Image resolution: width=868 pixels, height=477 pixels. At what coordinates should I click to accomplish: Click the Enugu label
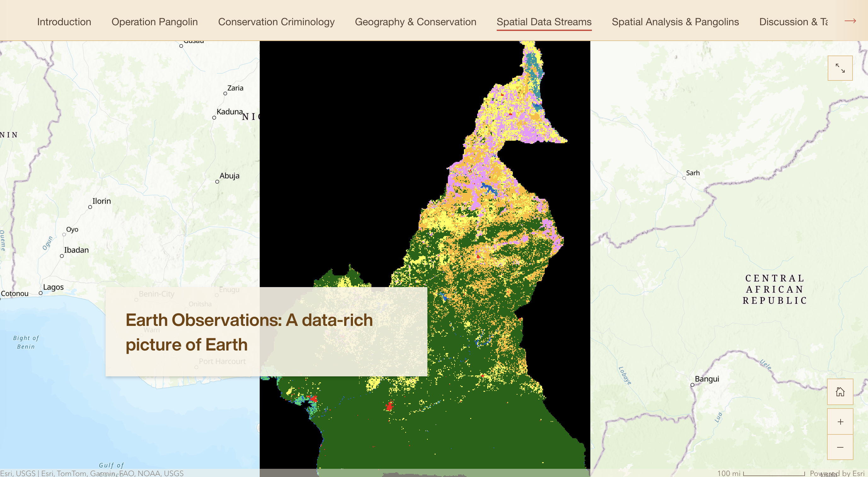click(x=229, y=289)
